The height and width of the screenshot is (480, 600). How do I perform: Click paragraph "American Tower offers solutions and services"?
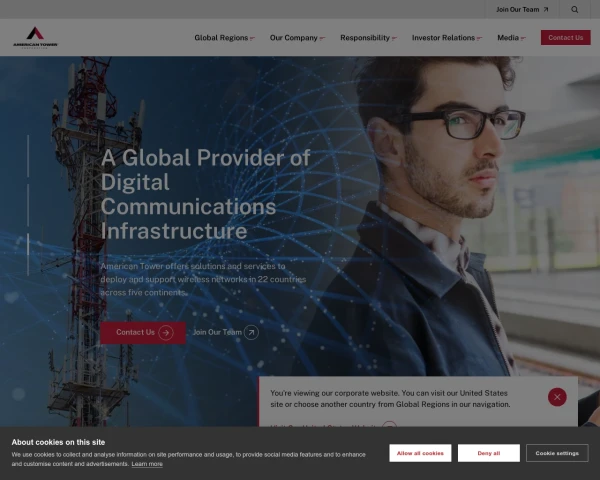tap(203, 279)
